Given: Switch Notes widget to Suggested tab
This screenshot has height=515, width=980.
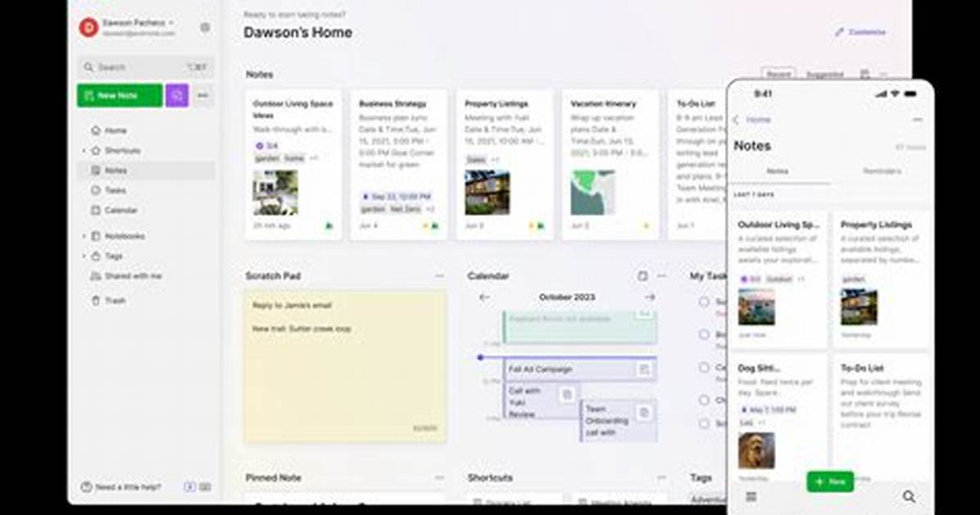Looking at the screenshot, I should tap(825, 75).
